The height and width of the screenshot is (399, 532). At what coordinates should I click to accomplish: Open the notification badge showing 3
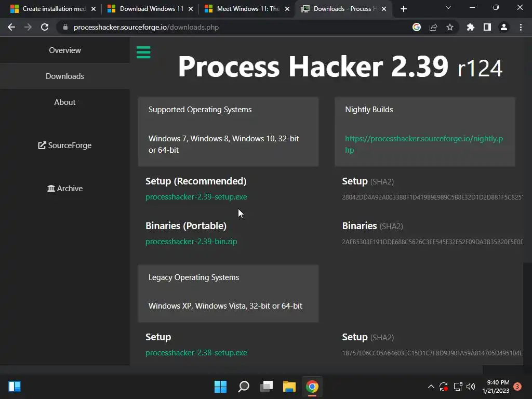(517, 387)
